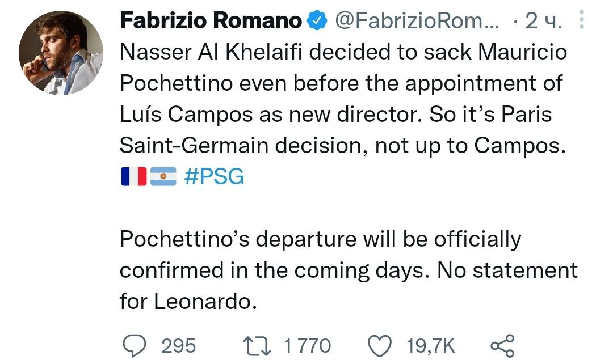Click the Argentine flag emoji
The width and height of the screenshot is (613, 364).
[163, 176]
